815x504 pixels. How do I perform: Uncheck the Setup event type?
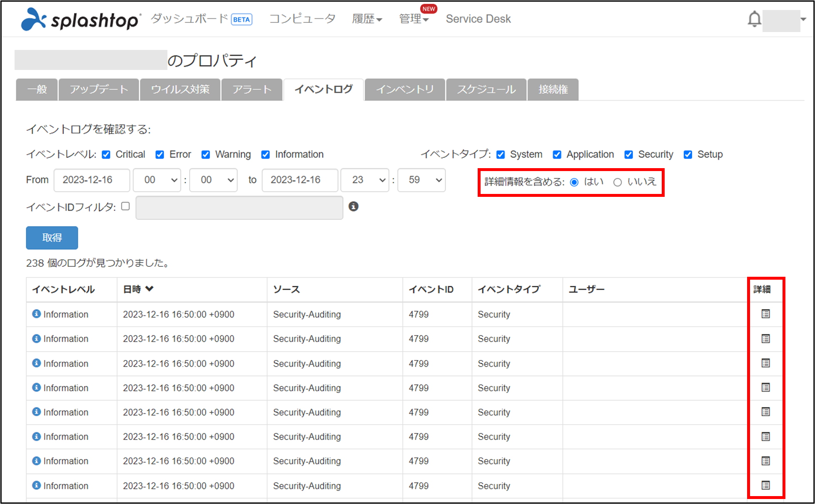pos(688,155)
